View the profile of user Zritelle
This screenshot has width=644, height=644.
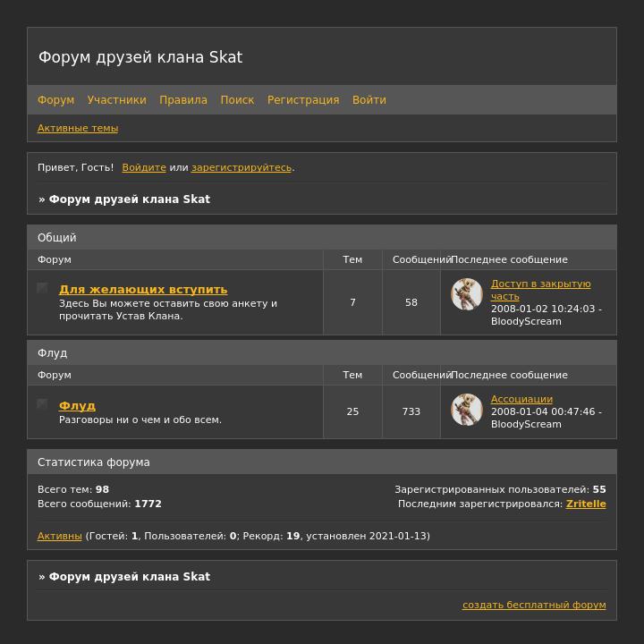click(586, 504)
